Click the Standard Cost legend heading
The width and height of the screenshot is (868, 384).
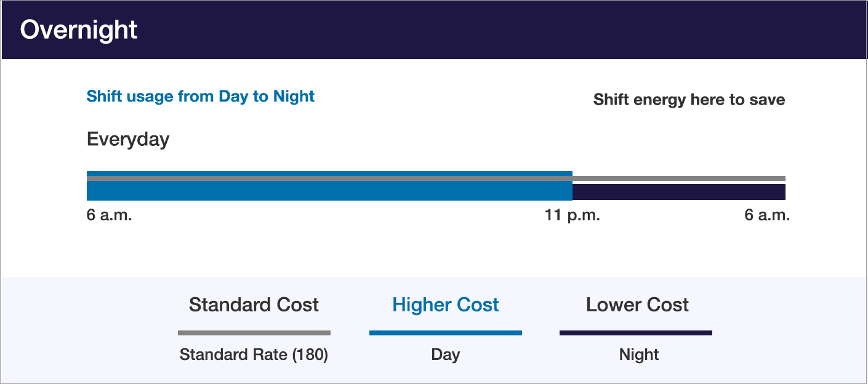[x=254, y=305]
